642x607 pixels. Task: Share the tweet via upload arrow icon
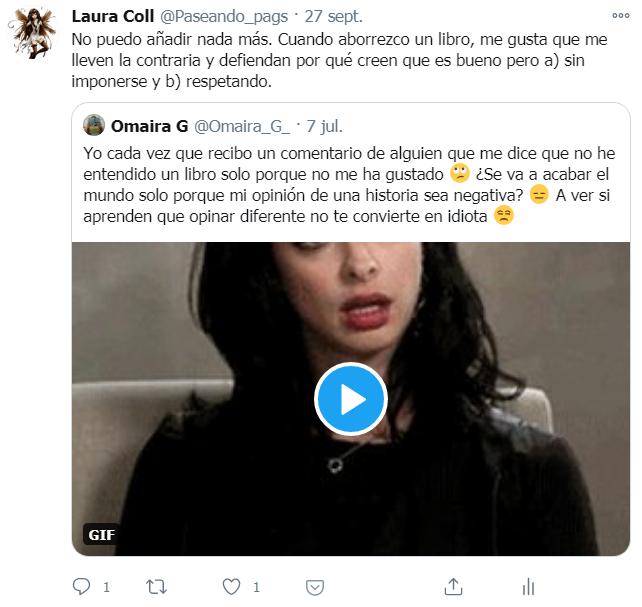[453, 586]
